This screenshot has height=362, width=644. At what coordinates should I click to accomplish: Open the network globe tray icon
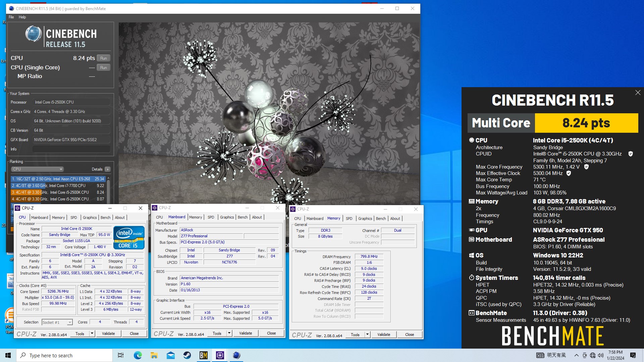(593, 355)
